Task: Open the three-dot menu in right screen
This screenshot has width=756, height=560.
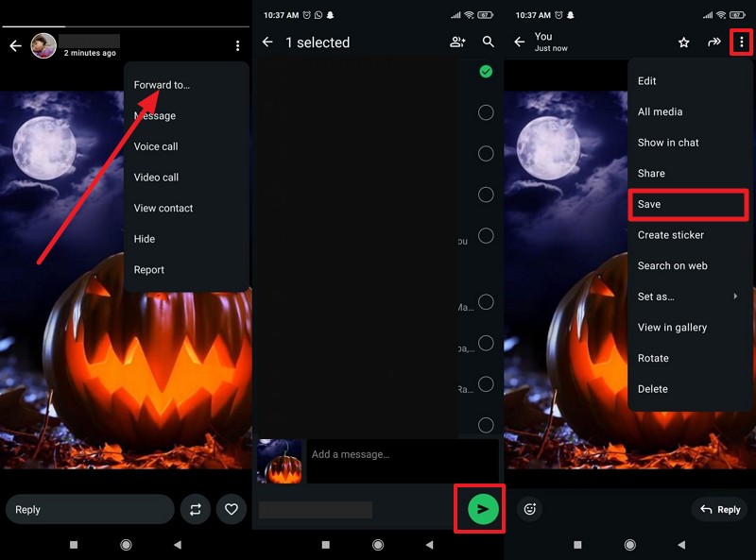Action: [x=742, y=42]
